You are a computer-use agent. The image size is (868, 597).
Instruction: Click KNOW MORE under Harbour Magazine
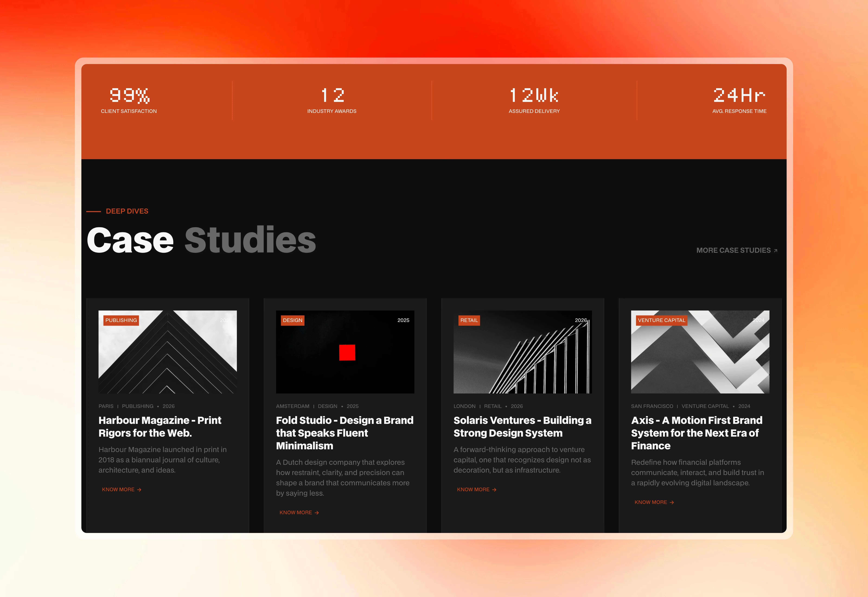(118, 489)
